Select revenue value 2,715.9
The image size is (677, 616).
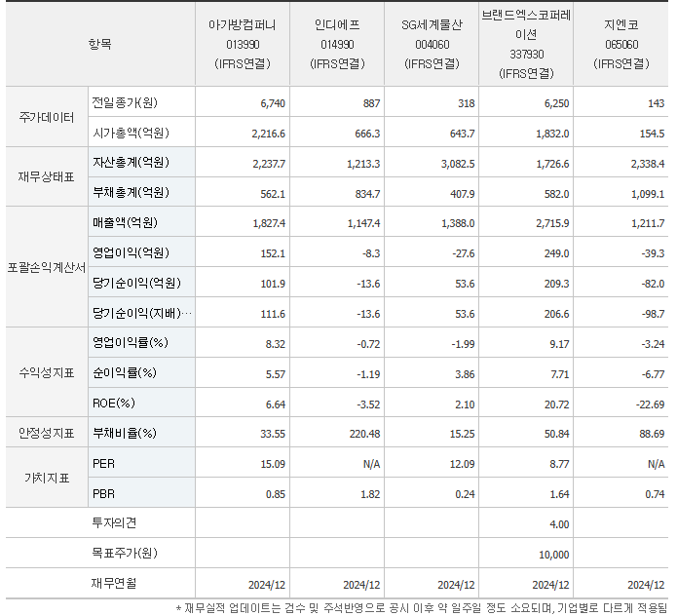click(x=552, y=223)
